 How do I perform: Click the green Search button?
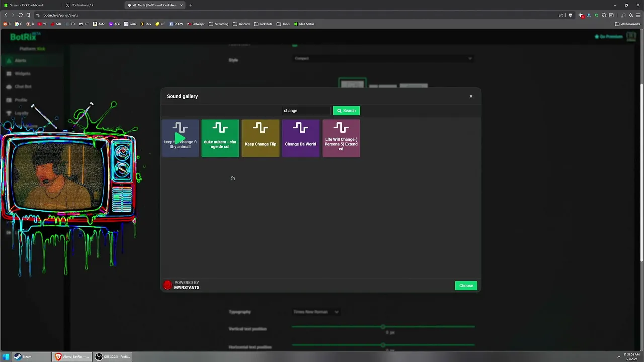pos(346,111)
